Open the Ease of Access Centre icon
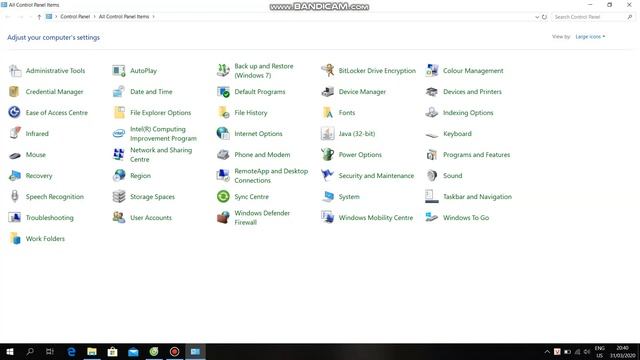The image size is (640, 360). coord(15,112)
